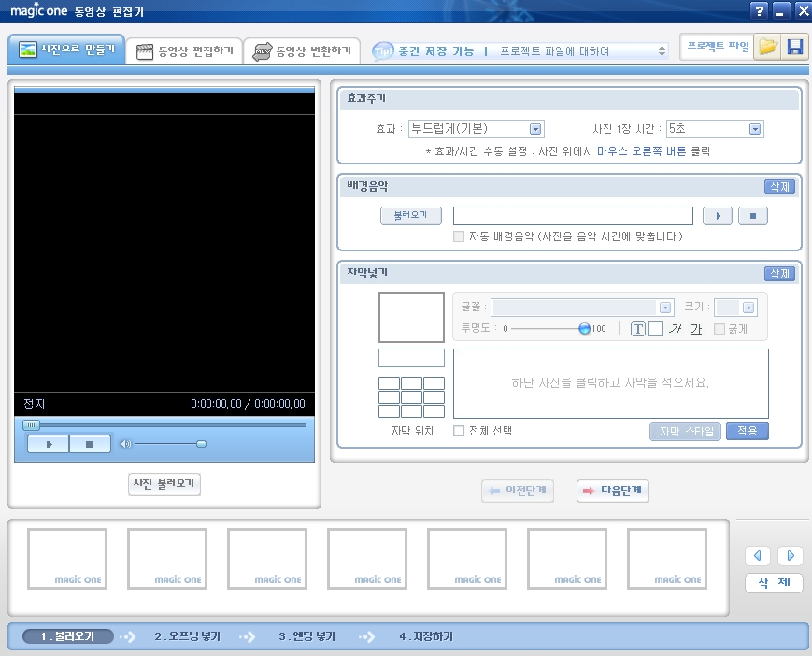This screenshot has height=656, width=812.
Task: Select bottom-right subtitle position cell
Action: pos(434,410)
